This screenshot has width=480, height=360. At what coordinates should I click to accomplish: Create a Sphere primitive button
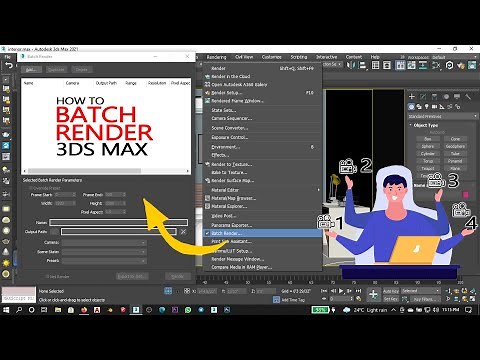pyautogui.click(x=428, y=146)
